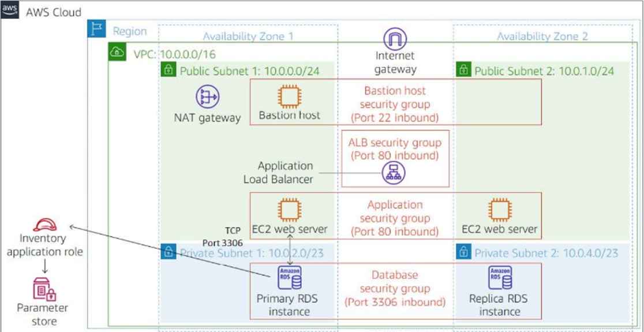Select the Inventory application role hat icon
The image size is (644, 332).
click(x=45, y=225)
